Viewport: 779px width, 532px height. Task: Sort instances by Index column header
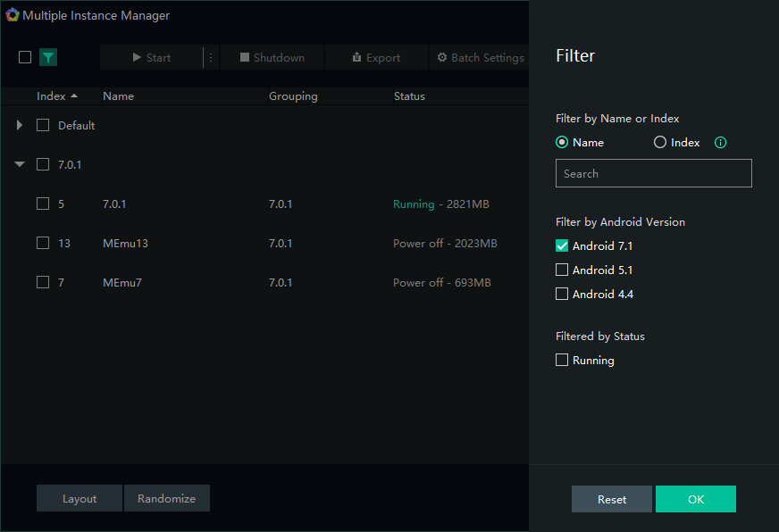point(56,96)
